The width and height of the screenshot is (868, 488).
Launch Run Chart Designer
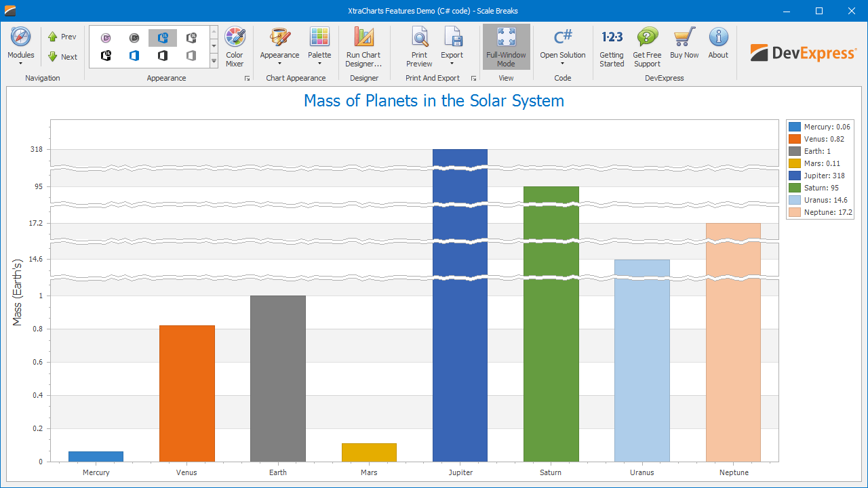pyautogui.click(x=363, y=47)
